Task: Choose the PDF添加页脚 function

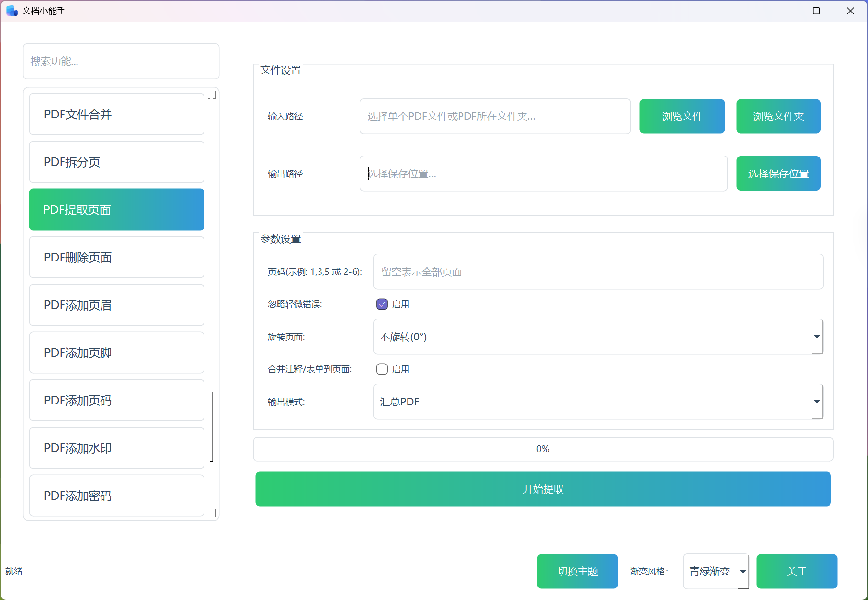Action: [x=116, y=352]
